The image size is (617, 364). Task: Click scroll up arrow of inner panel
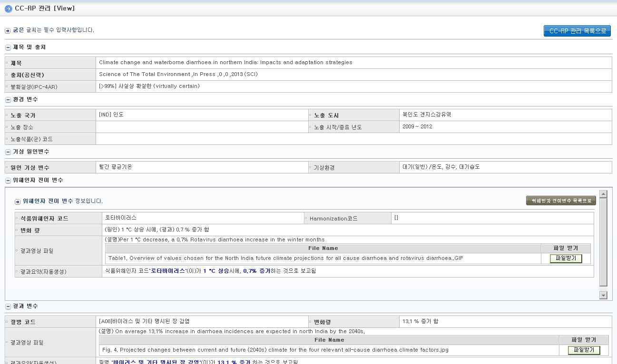(x=603, y=194)
